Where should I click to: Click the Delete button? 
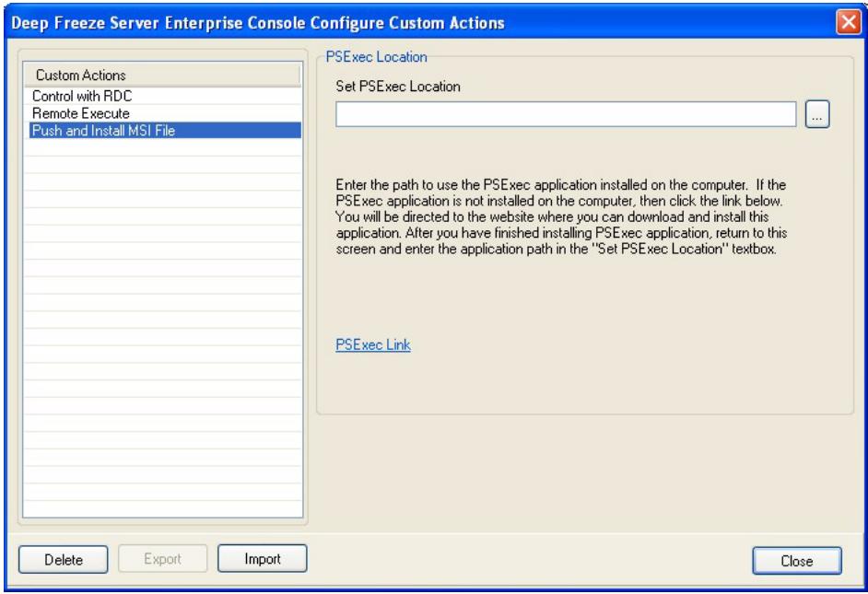(x=63, y=559)
